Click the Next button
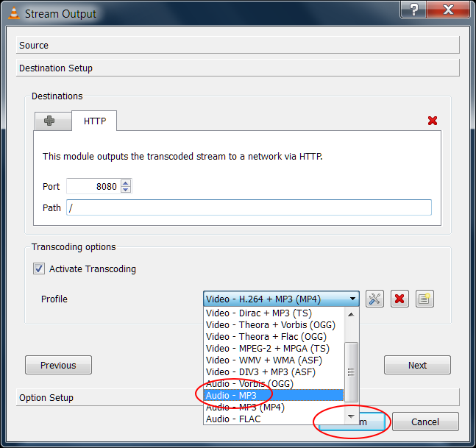 (x=417, y=365)
